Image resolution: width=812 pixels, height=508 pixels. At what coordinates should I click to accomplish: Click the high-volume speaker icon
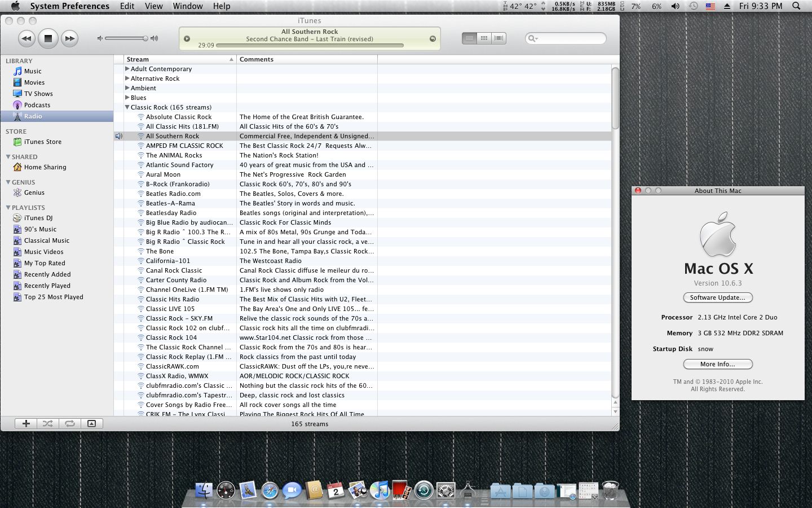click(x=154, y=38)
